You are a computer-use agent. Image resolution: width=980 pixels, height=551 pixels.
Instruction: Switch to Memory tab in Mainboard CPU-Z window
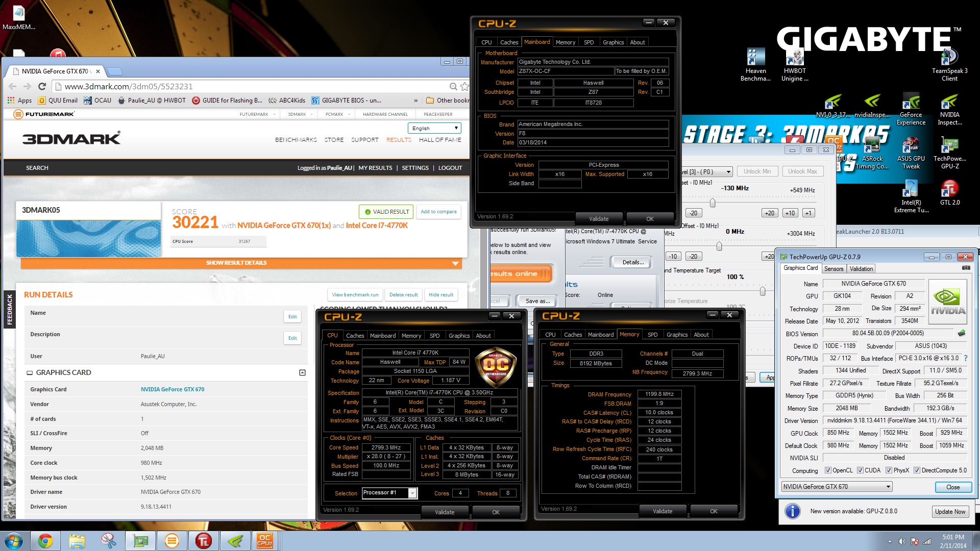coord(565,42)
